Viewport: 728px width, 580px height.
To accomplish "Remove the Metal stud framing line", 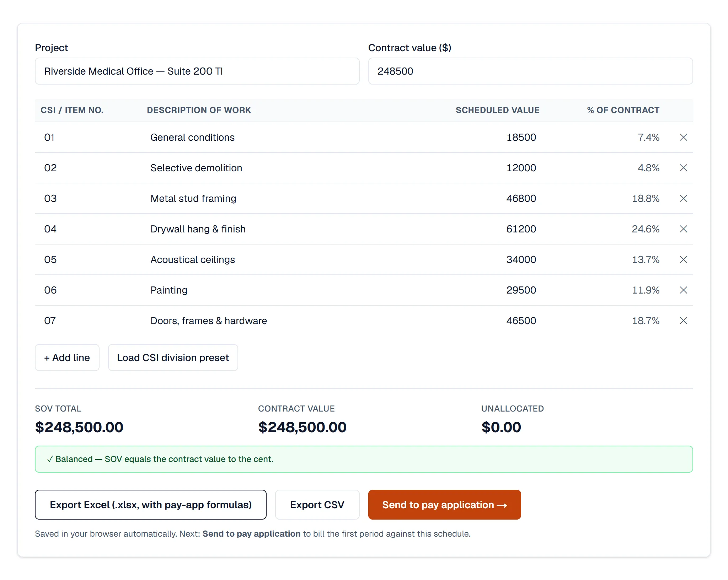I will tap(683, 198).
